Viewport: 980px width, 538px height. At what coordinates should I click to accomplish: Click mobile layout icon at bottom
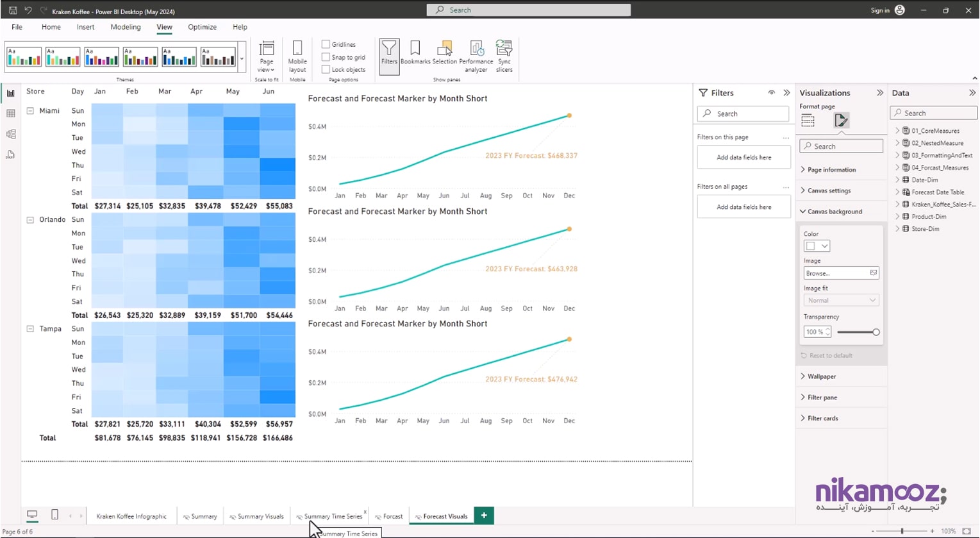pos(54,515)
